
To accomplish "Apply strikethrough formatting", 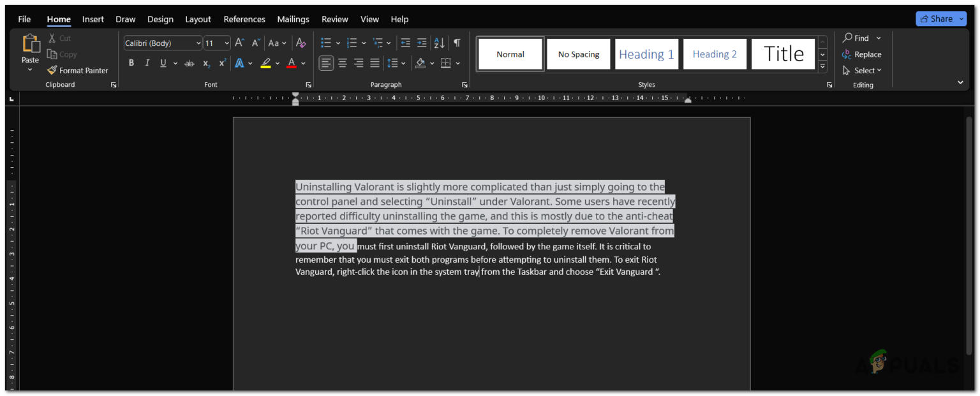I will [x=189, y=62].
